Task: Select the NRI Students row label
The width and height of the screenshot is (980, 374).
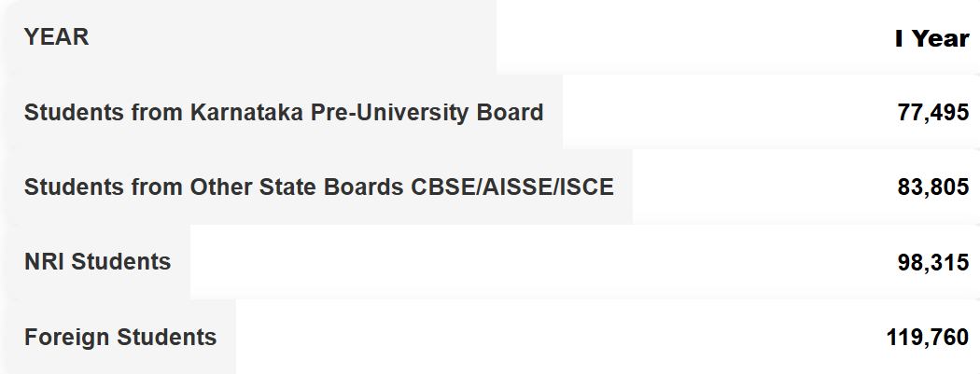Action: [97, 262]
